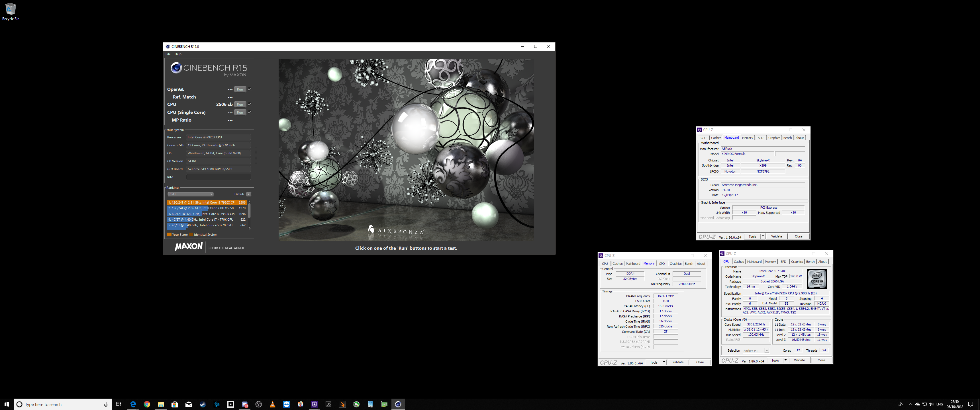Click the green graphics card taskbar icon

tap(384, 404)
